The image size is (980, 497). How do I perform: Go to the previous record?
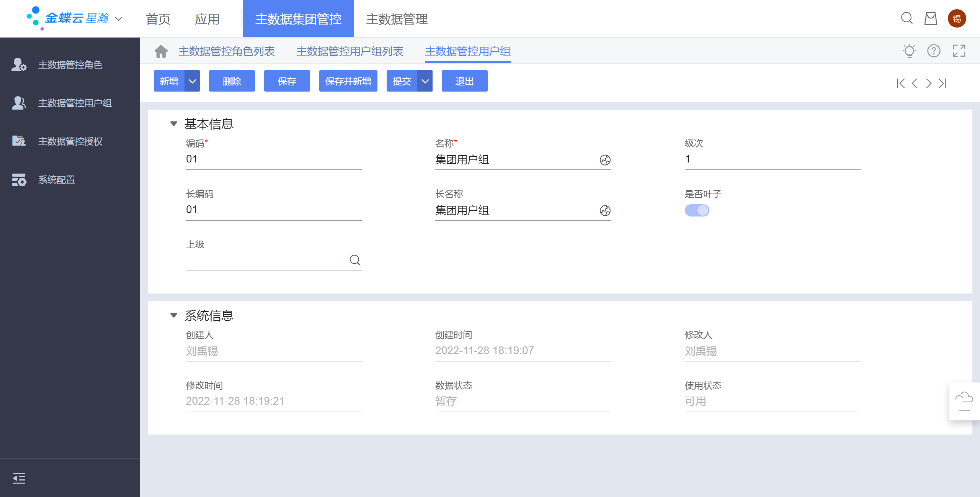coord(915,84)
